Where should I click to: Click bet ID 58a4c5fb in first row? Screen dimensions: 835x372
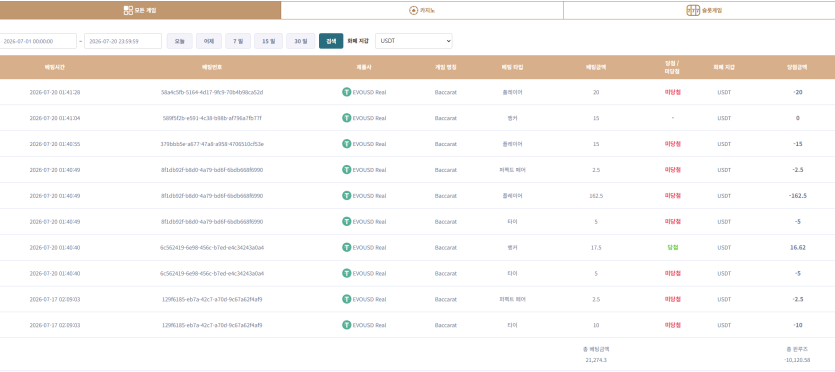[212, 92]
